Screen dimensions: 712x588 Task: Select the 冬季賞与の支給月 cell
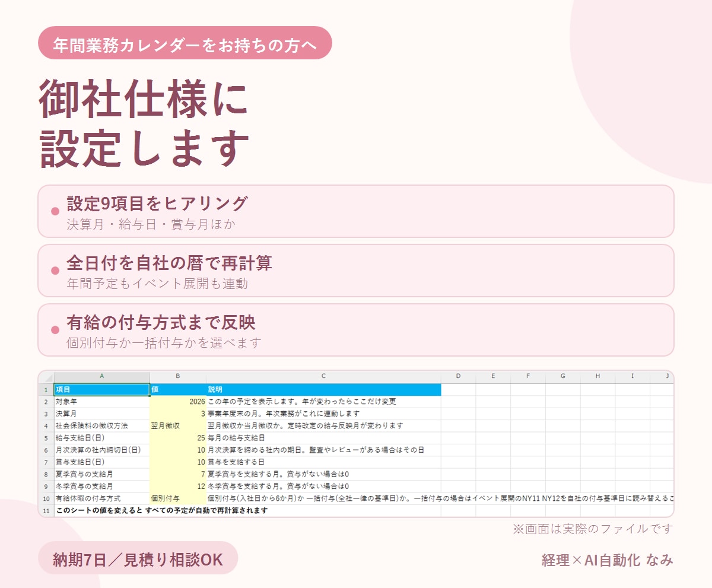point(102,487)
